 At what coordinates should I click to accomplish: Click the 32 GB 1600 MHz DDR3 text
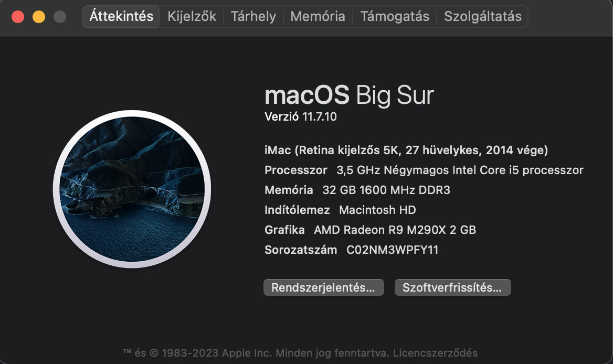click(386, 190)
